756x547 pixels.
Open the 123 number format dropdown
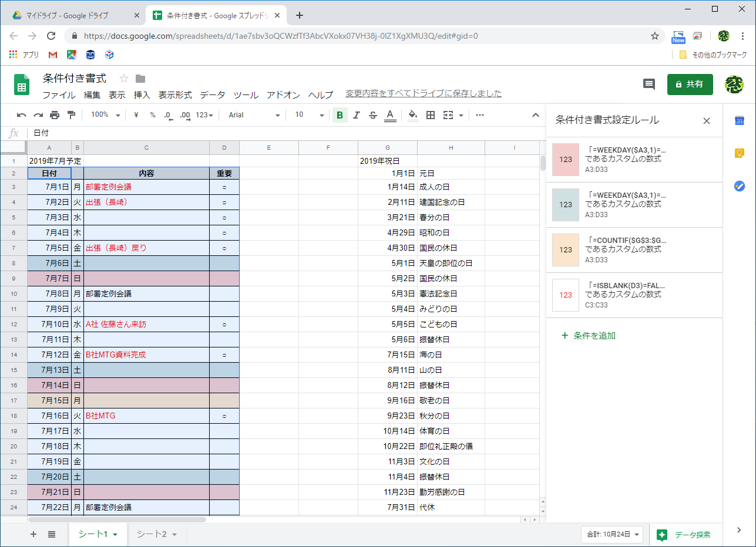(204, 115)
